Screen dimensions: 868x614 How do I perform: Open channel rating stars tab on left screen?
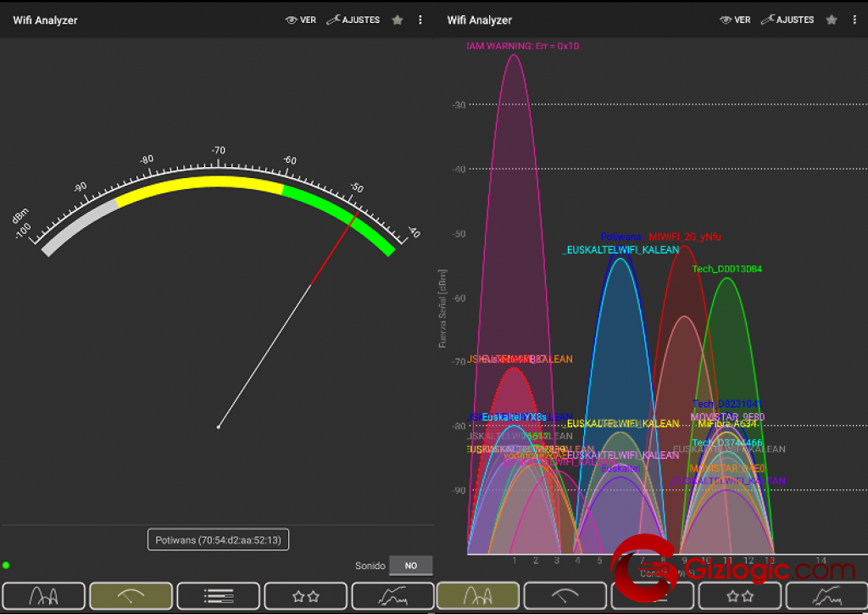tap(306, 595)
